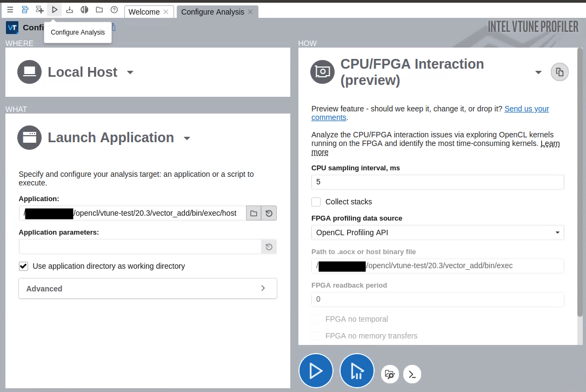Click the Local Host computer icon
This screenshot has width=586, height=392.
[30, 72]
